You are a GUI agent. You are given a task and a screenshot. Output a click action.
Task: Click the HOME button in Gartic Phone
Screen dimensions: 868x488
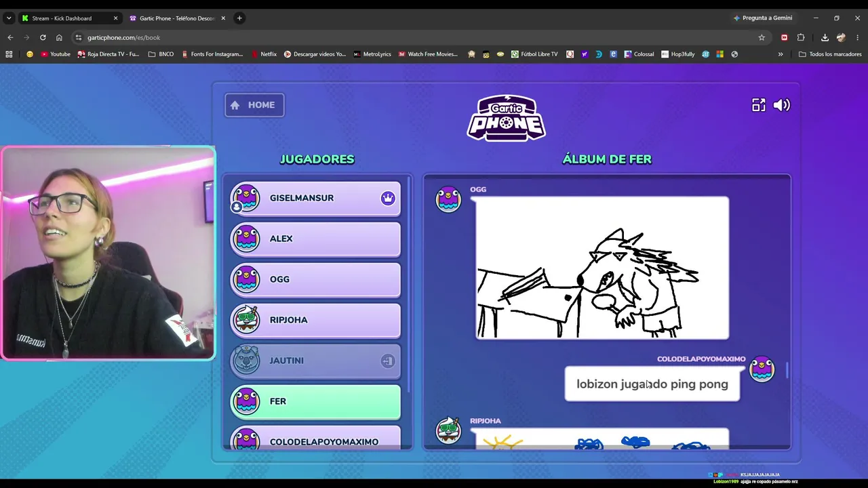pos(254,105)
